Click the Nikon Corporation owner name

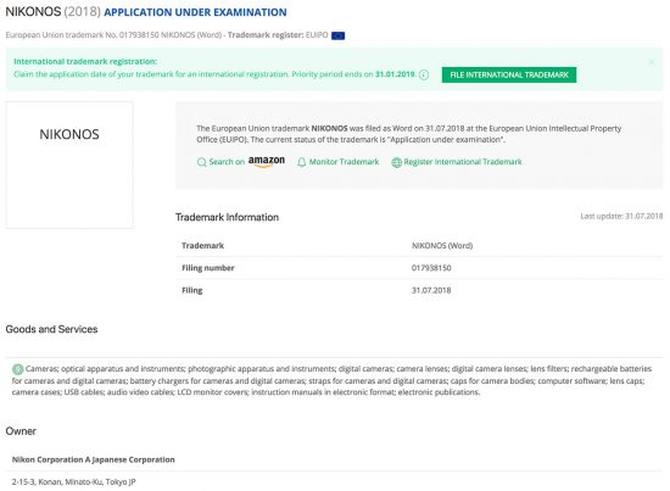[x=93, y=459]
